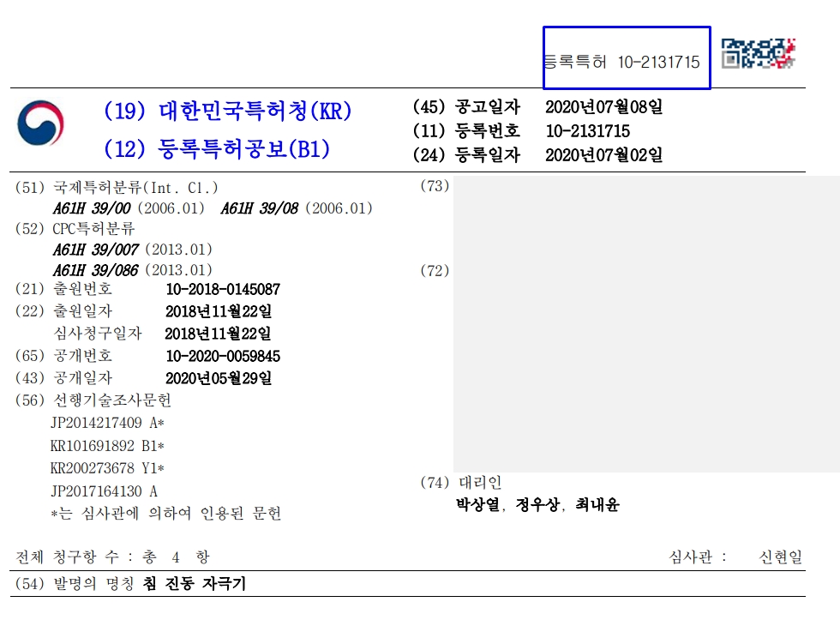This screenshot has width=840, height=626.
Task: Select the '(12) 등록특허공보(B1)' heading
Action: pos(217,148)
